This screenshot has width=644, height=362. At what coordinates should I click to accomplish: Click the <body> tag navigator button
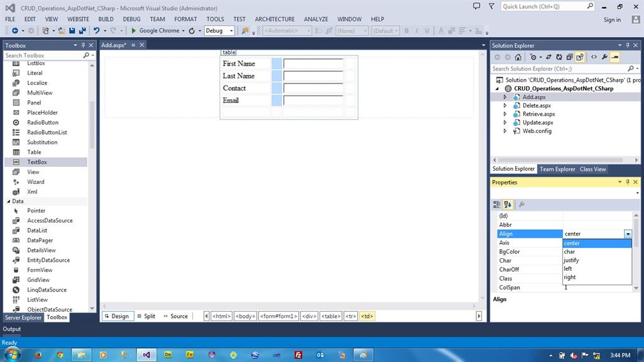pos(245,316)
